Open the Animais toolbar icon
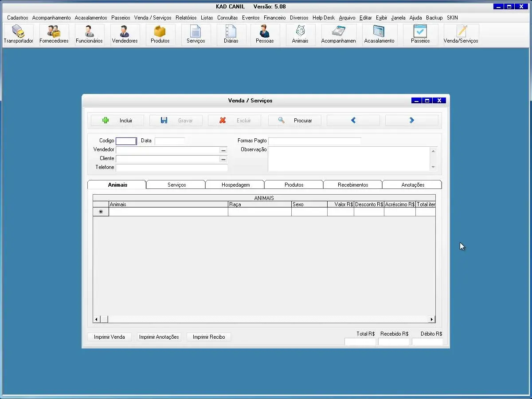Screen dimensions: 532x399 [300, 34]
